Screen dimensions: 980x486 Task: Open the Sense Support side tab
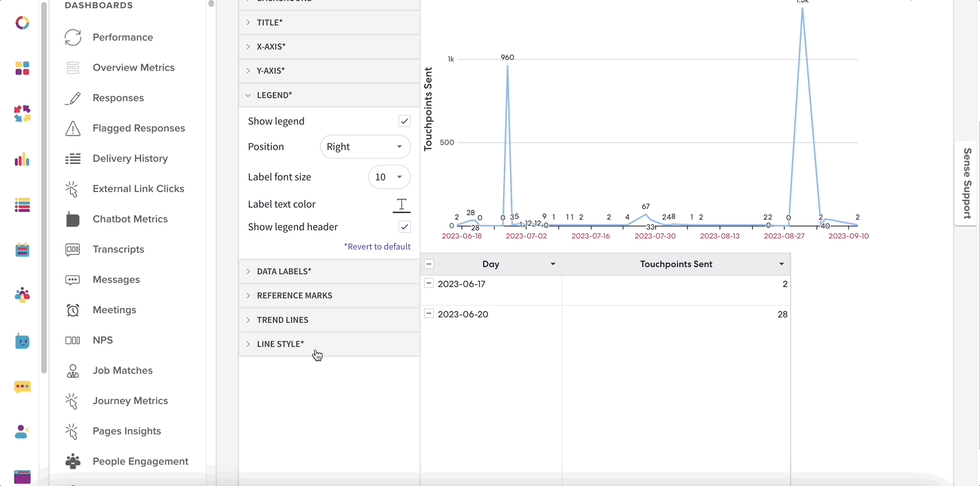(x=967, y=183)
